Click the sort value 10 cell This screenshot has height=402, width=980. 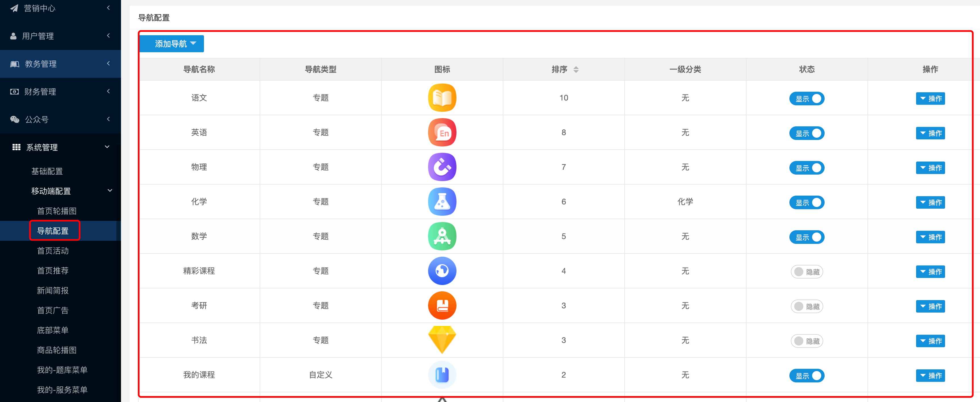pyautogui.click(x=564, y=98)
